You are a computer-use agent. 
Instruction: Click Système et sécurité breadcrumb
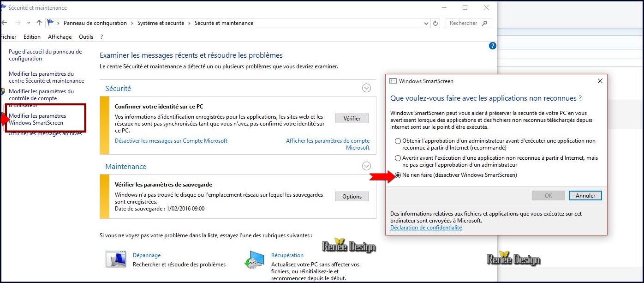161,23
